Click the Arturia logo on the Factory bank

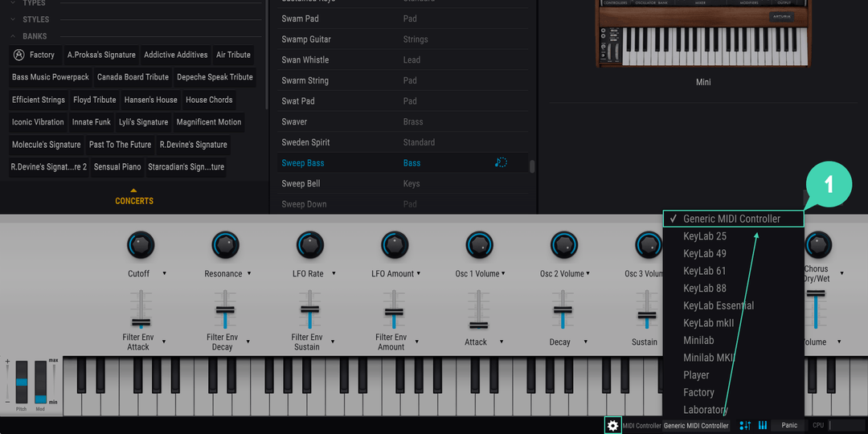(x=18, y=55)
